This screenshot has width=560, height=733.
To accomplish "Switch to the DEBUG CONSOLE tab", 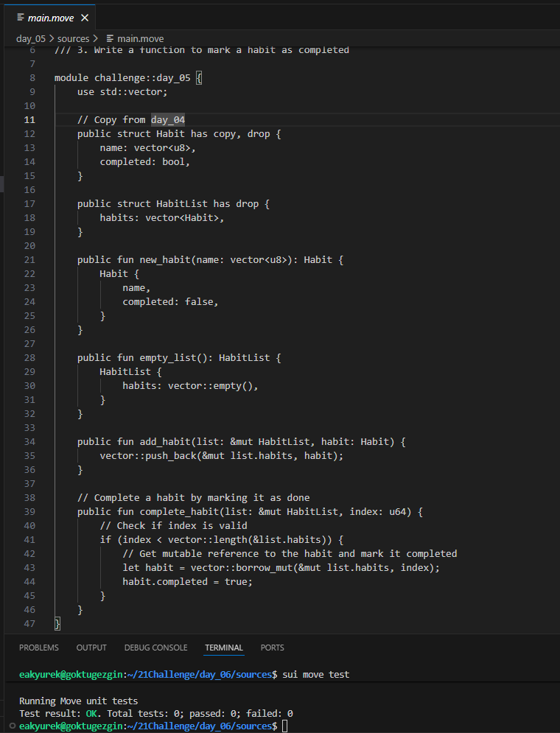I will tap(155, 648).
